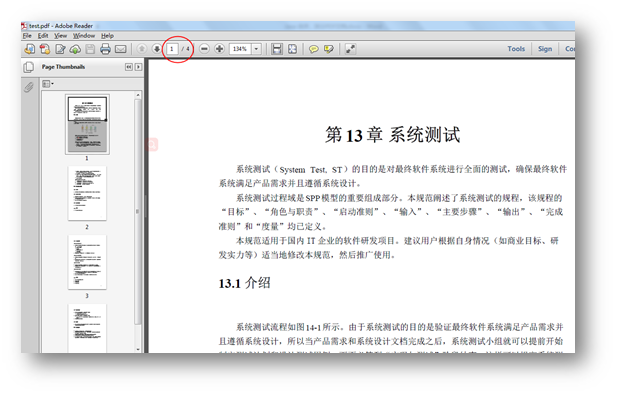Open the Window menu

point(84,36)
